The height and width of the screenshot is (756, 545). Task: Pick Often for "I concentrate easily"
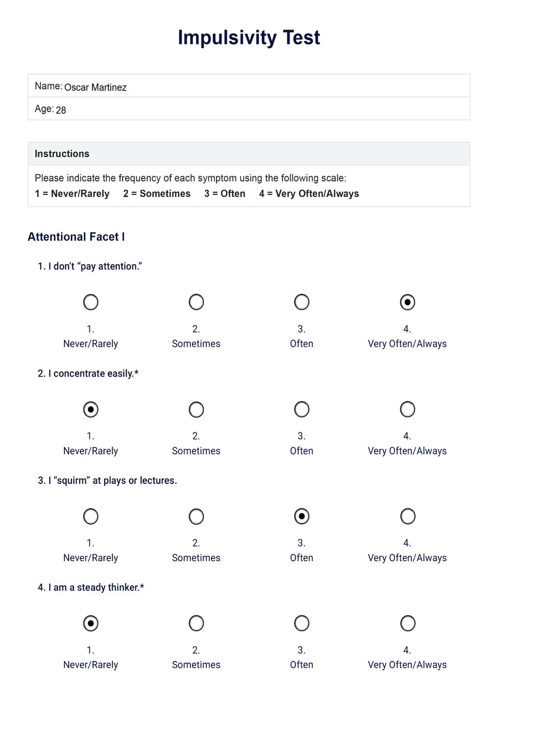pos(302,410)
